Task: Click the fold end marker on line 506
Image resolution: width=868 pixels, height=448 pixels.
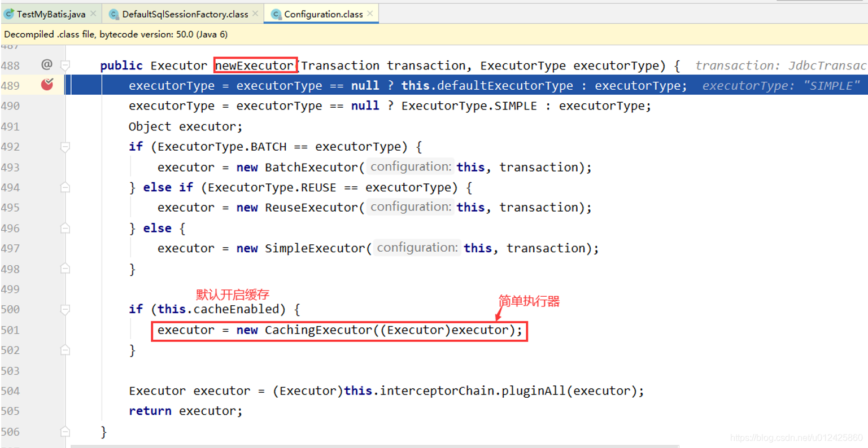Action: point(65,432)
